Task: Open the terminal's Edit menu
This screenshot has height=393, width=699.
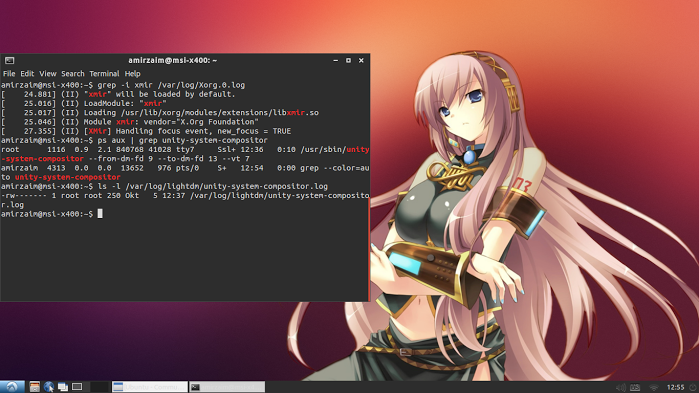Action: [27, 74]
